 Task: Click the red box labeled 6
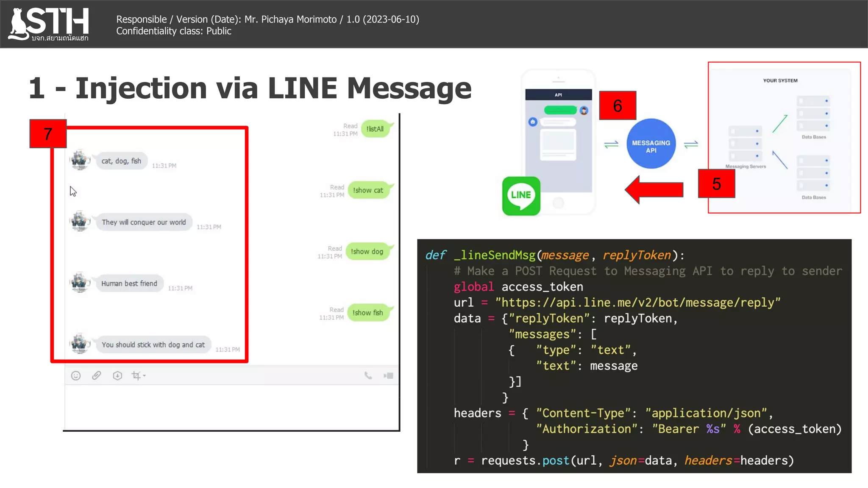click(618, 105)
